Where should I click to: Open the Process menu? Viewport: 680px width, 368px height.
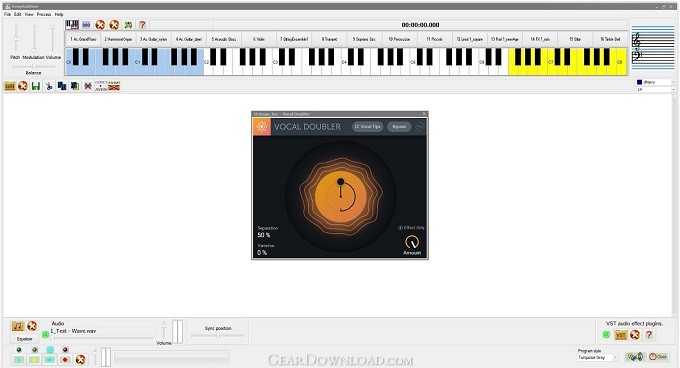tap(44, 14)
